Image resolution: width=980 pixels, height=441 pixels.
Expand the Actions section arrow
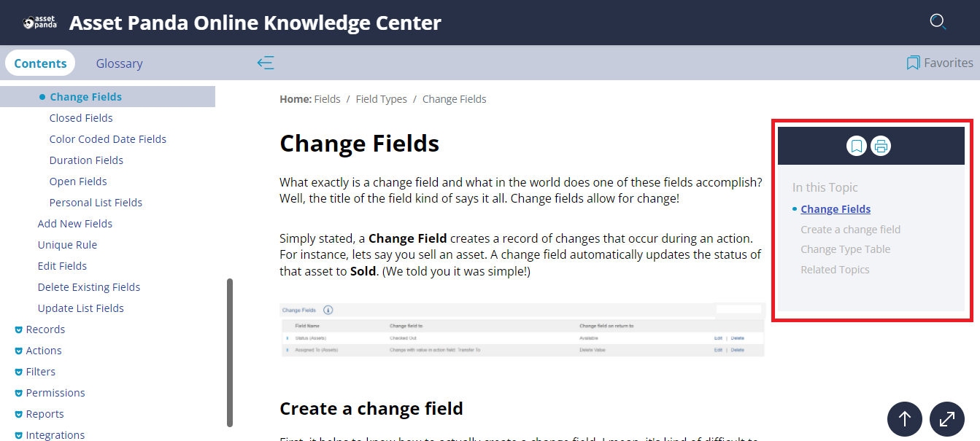point(19,351)
